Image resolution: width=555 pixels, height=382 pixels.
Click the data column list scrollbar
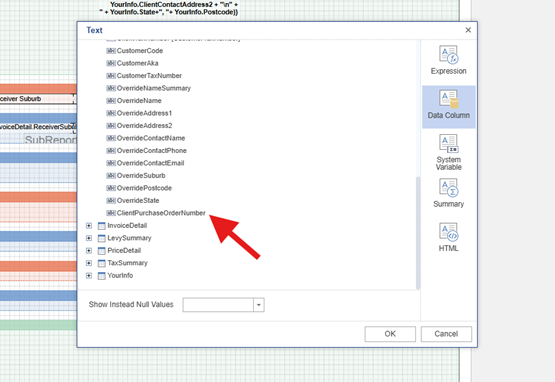(418, 232)
